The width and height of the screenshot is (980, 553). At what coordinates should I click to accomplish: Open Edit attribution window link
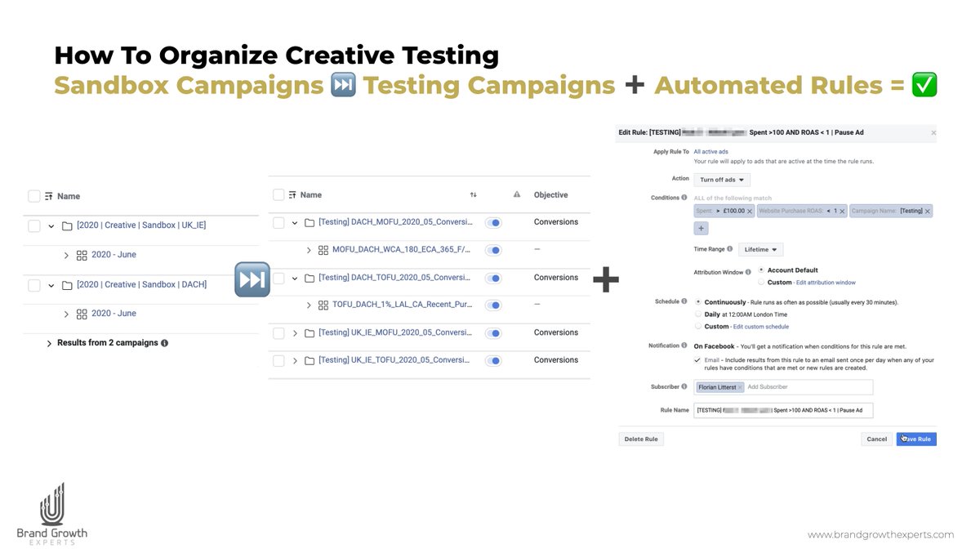pyautogui.click(x=826, y=283)
